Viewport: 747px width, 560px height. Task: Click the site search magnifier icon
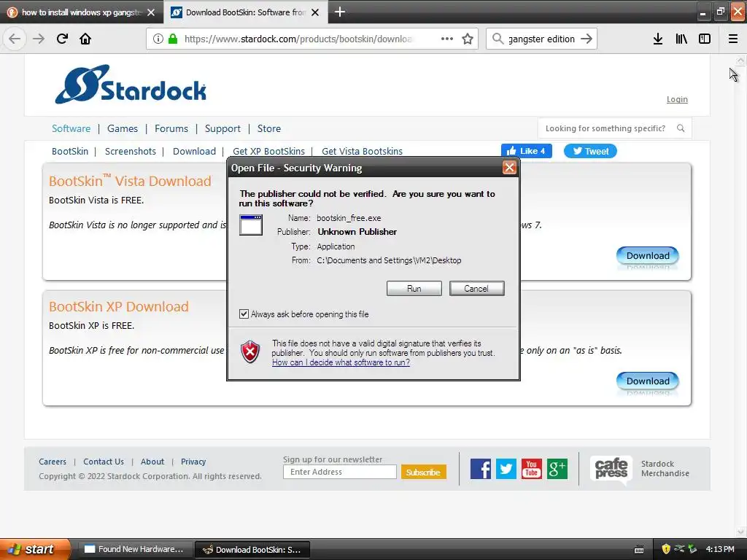click(x=681, y=128)
